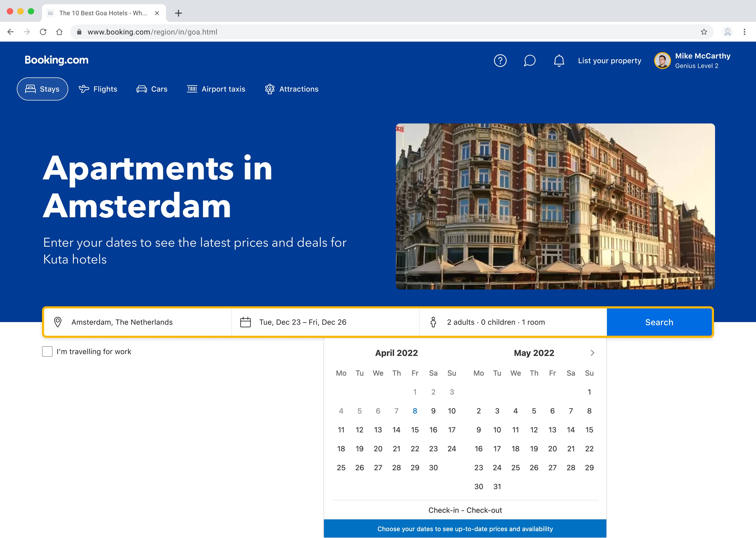The height and width of the screenshot is (538, 756).
Task: Switch to the Flights tab
Action: [x=98, y=89]
